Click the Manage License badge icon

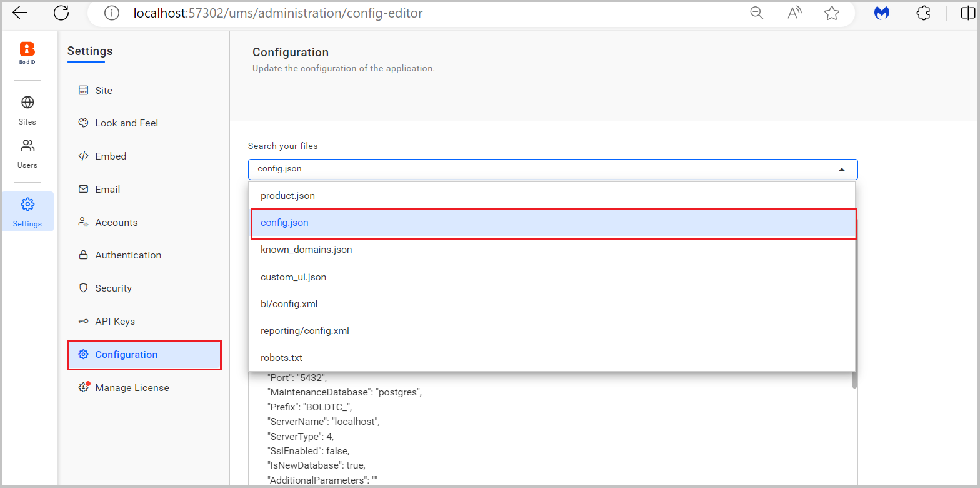point(84,387)
